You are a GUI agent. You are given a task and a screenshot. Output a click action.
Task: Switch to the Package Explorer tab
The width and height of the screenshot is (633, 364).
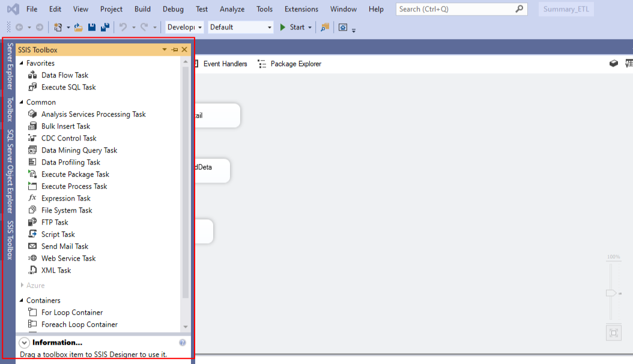click(x=289, y=64)
